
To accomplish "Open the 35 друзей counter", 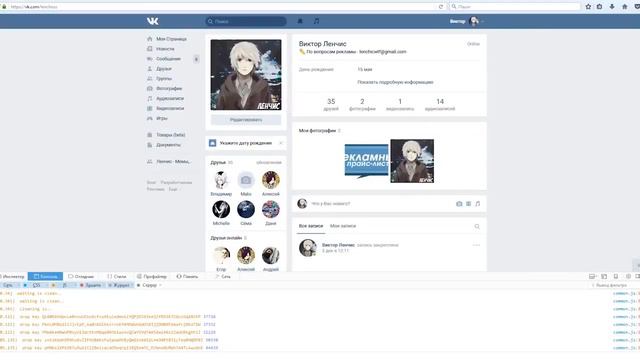I will [331, 104].
